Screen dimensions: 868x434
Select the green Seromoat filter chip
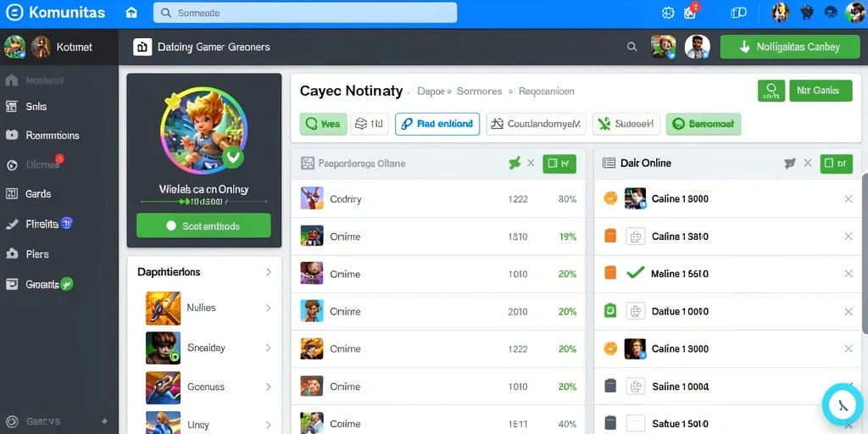704,124
